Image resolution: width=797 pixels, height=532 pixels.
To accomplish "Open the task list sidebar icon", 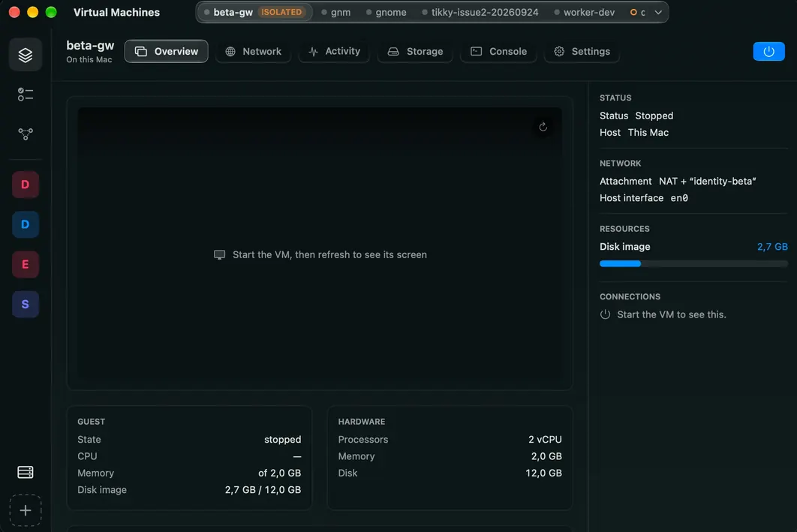I will (26, 95).
